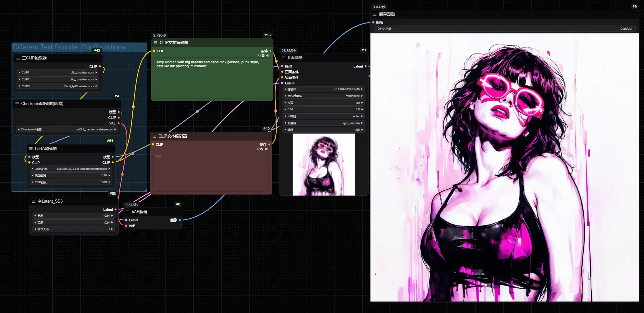Click CLIP input port of brown CLIP encoder #40
This screenshot has height=313, width=644.
tap(153, 144)
